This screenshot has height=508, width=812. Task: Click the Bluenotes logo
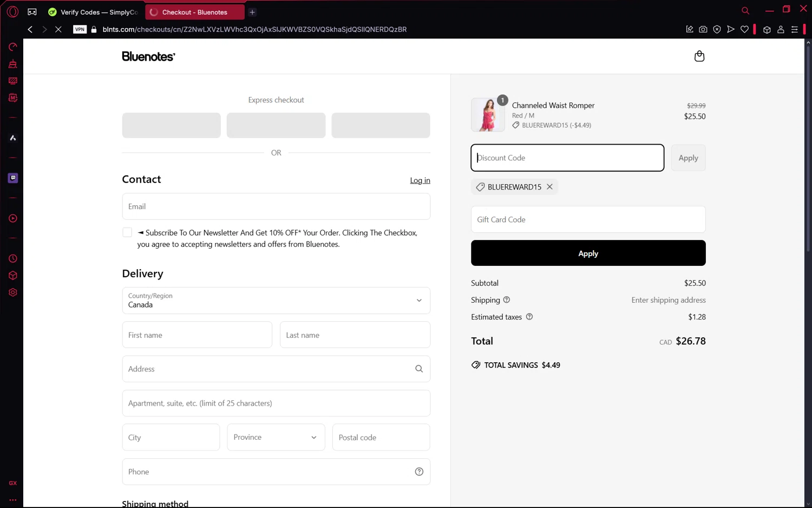click(148, 56)
